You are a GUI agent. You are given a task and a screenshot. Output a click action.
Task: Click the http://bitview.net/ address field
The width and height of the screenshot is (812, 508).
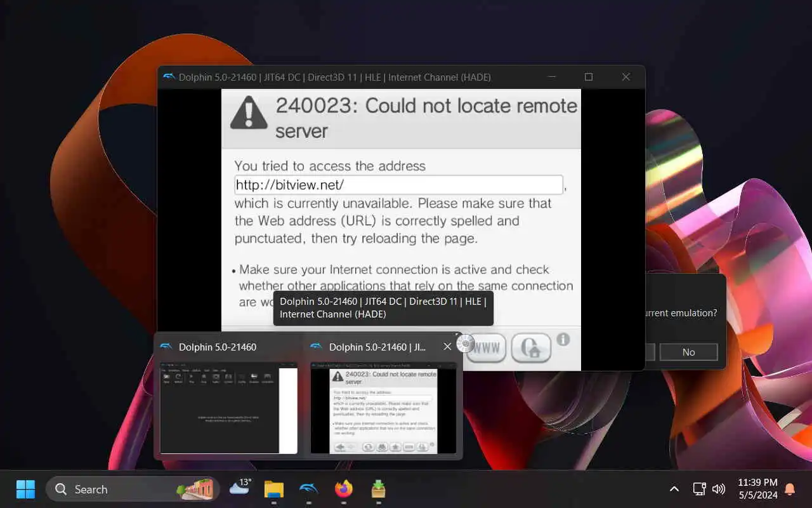(398, 185)
